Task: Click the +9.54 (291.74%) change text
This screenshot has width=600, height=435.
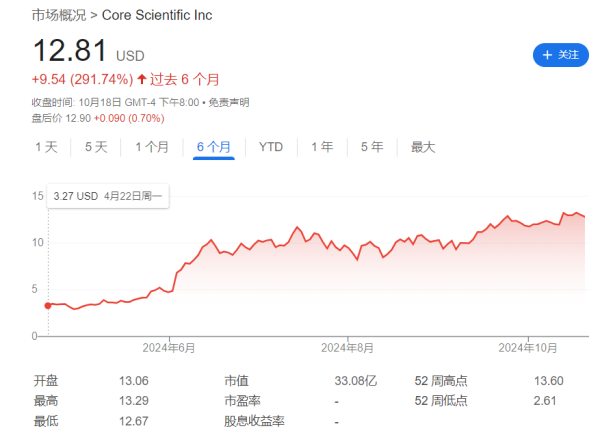Action: [82, 80]
